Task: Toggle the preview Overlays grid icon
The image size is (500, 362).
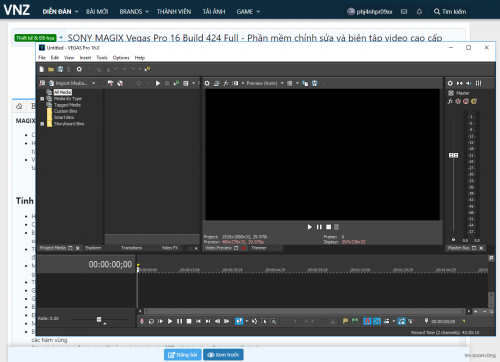Action: point(290,83)
